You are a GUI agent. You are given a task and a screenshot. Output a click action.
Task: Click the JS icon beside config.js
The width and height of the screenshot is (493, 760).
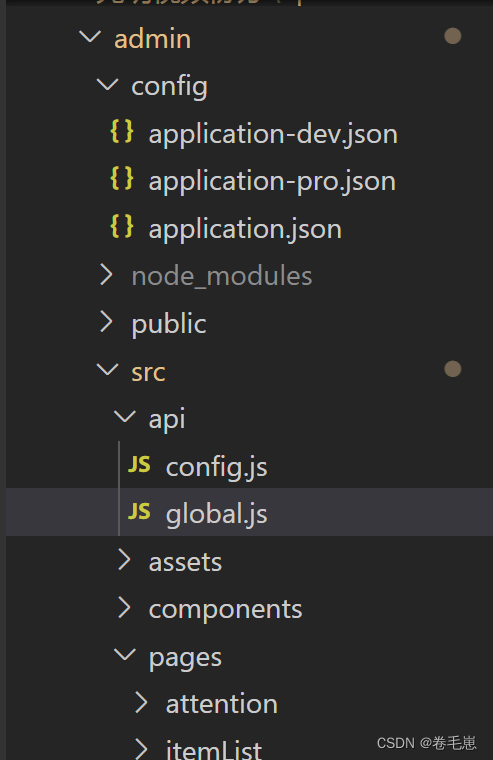(x=139, y=465)
